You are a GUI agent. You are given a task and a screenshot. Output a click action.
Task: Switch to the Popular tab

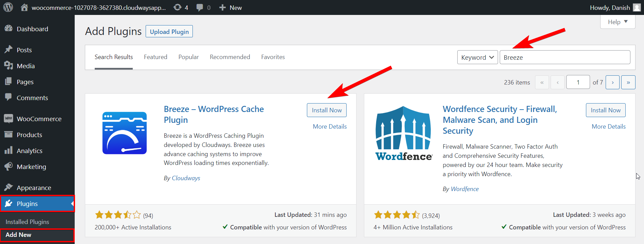click(188, 57)
